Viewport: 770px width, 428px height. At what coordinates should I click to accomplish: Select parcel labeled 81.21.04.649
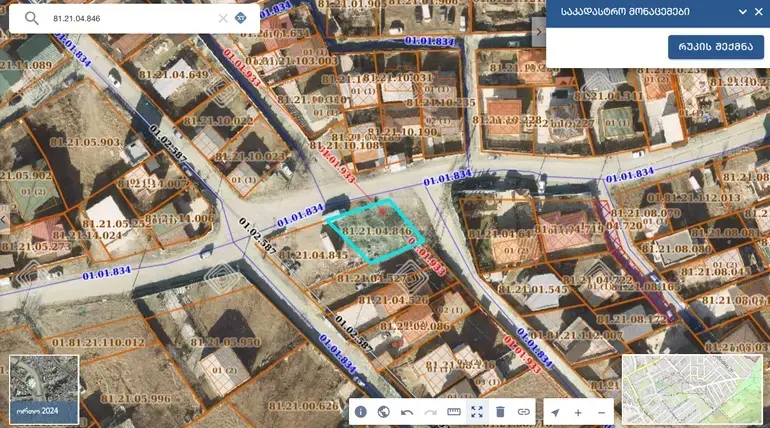tap(173, 75)
